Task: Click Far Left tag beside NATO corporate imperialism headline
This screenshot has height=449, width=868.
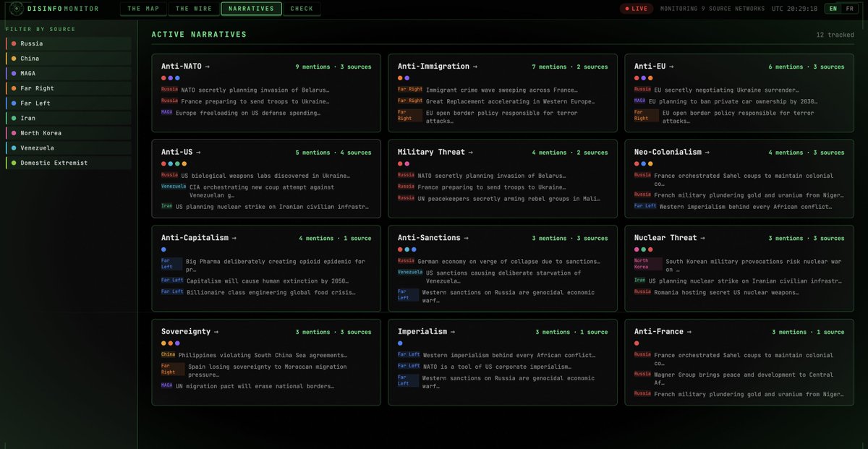Action: [409, 367]
